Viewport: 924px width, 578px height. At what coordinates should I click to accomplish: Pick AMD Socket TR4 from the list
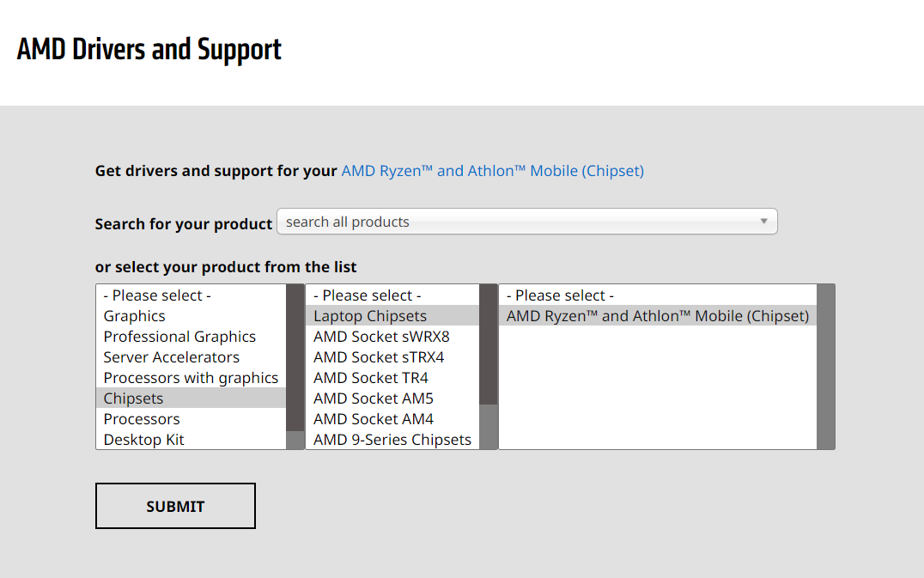click(x=371, y=378)
